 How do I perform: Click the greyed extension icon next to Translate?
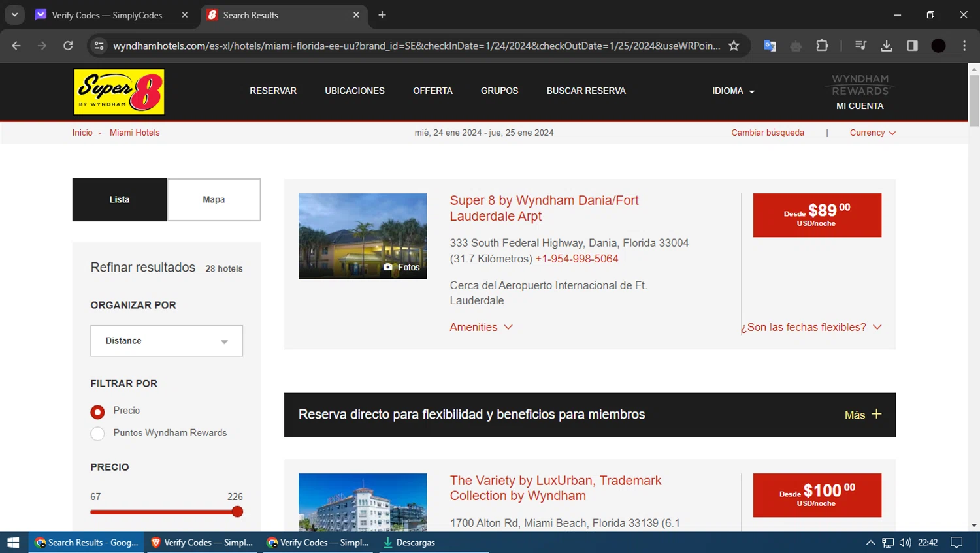pyautogui.click(x=796, y=46)
